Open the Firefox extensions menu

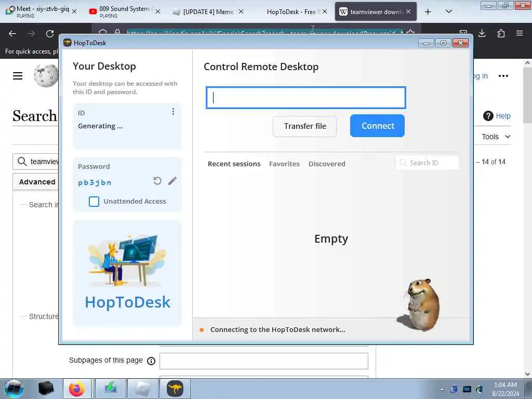pos(501,33)
